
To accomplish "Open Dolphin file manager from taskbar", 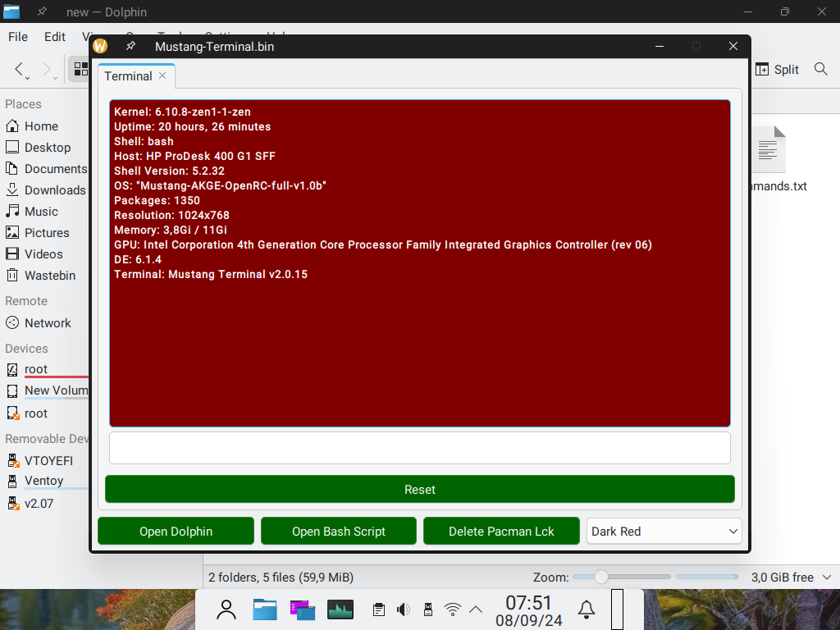I will [x=265, y=609].
